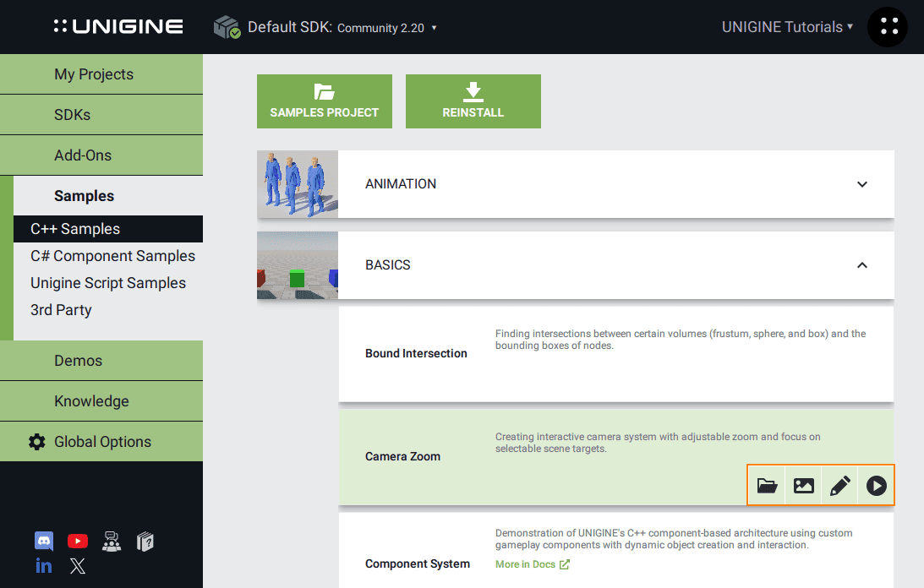Open the X social icon
924x588 pixels.
[77, 566]
